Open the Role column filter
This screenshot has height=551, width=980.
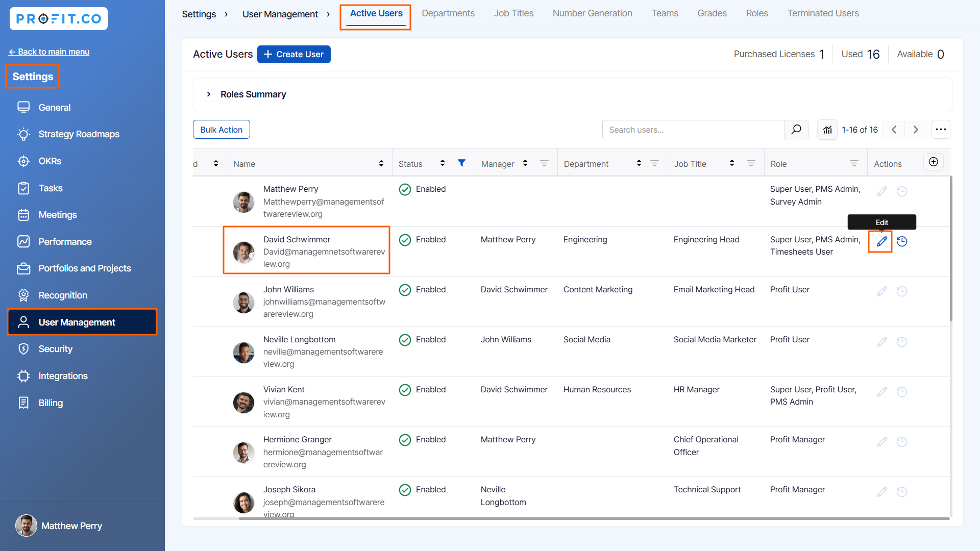pyautogui.click(x=853, y=163)
